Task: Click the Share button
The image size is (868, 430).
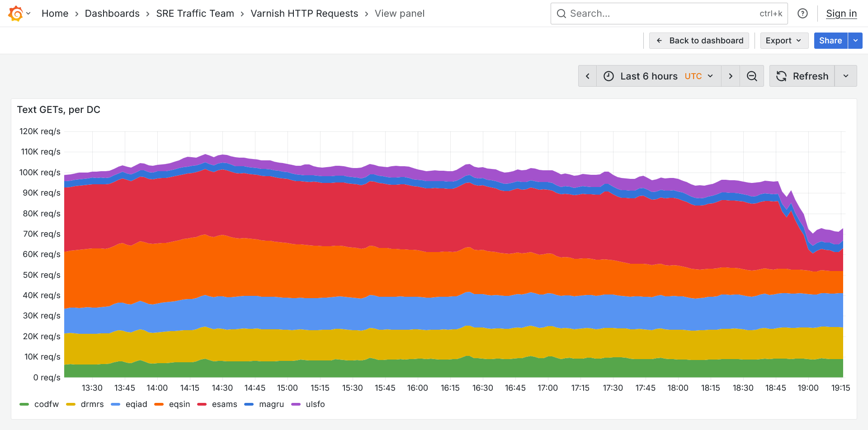Action: coord(830,41)
